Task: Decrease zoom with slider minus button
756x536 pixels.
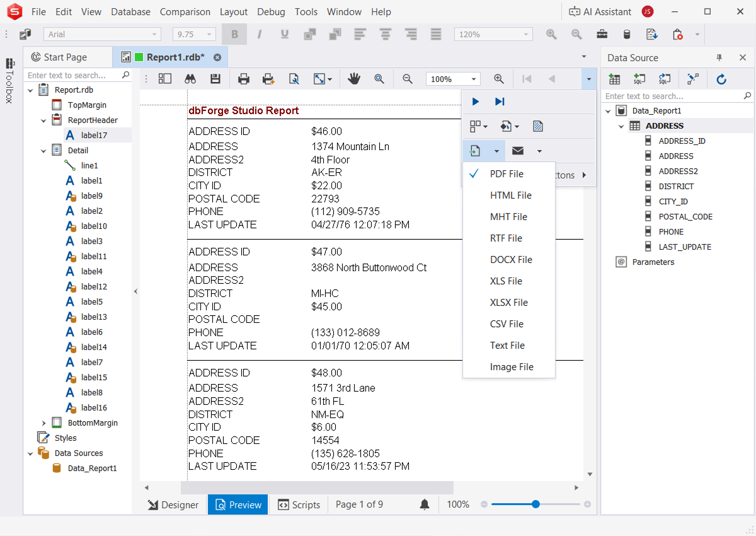Action: pos(484,504)
